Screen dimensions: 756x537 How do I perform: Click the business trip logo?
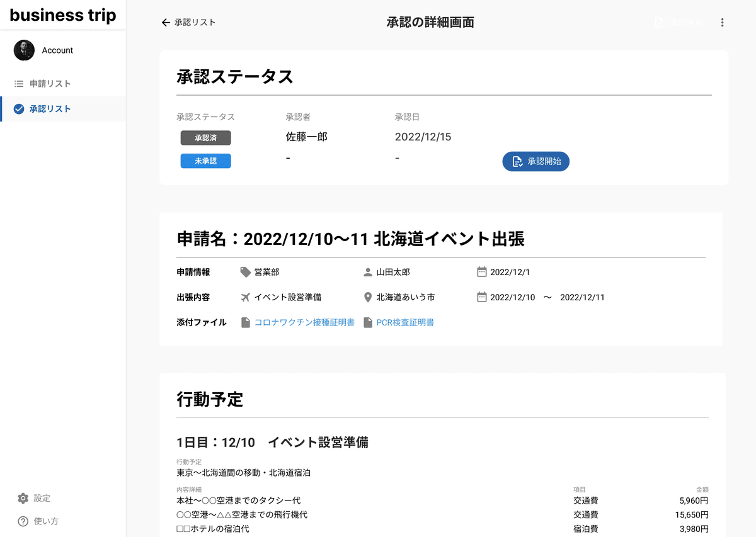coord(63,15)
